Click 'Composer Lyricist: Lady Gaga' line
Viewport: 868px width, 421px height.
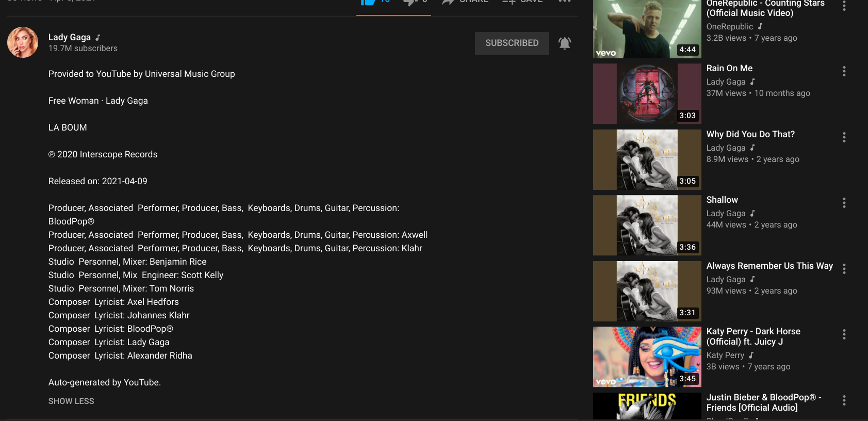pos(109,342)
